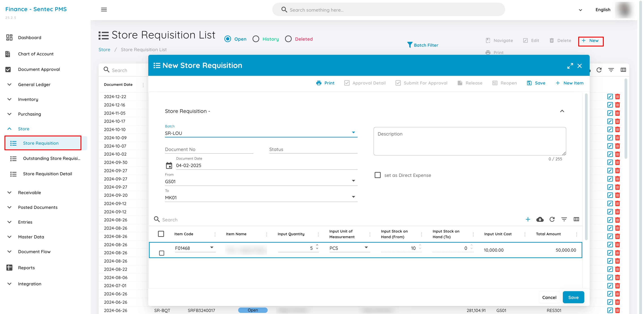Viewport: 644px width, 314px height.
Task: Open filter icon above items table
Action: 564,219
